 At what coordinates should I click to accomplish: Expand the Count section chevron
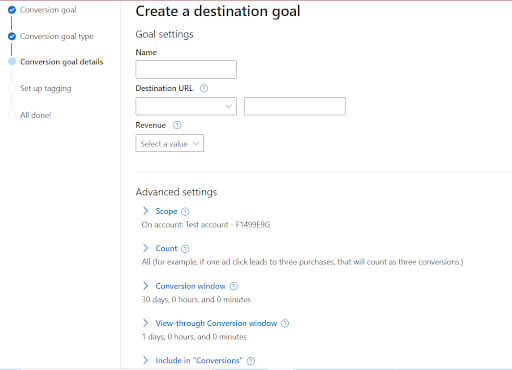pos(146,248)
